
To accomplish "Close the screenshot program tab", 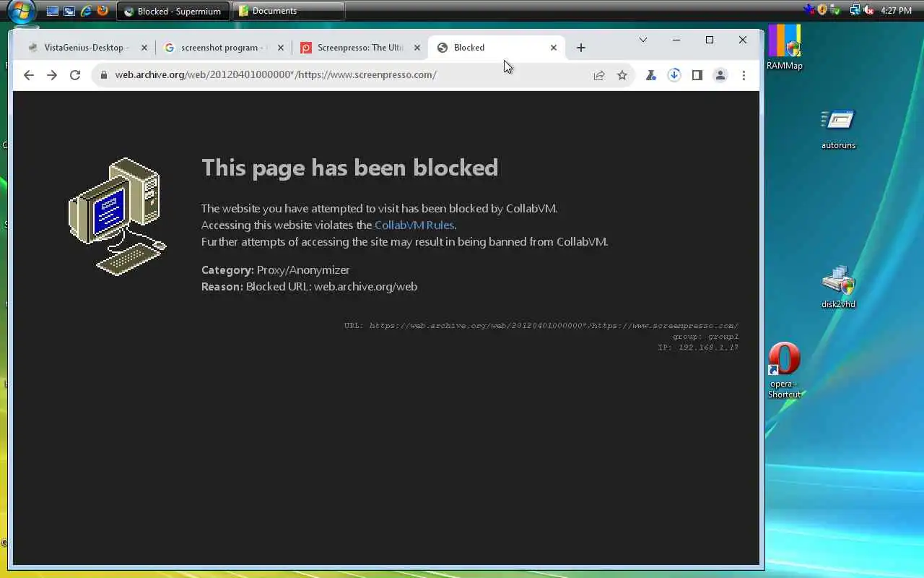I will pyautogui.click(x=281, y=48).
